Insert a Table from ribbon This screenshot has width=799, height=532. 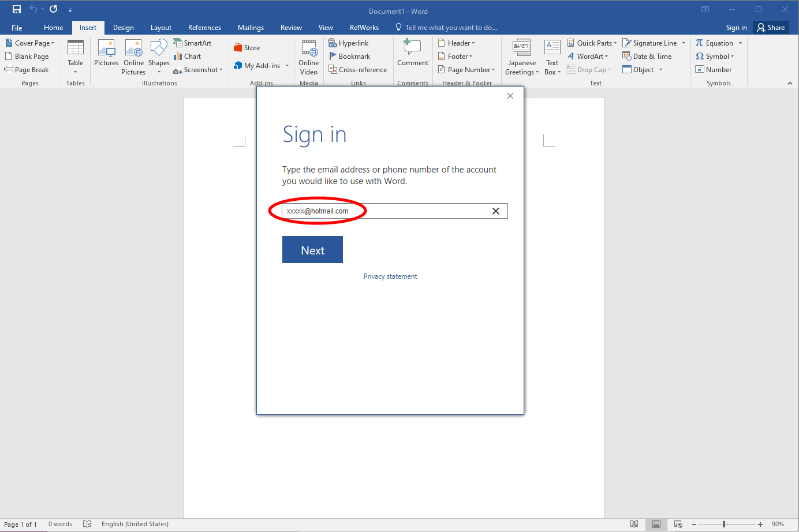pos(76,56)
